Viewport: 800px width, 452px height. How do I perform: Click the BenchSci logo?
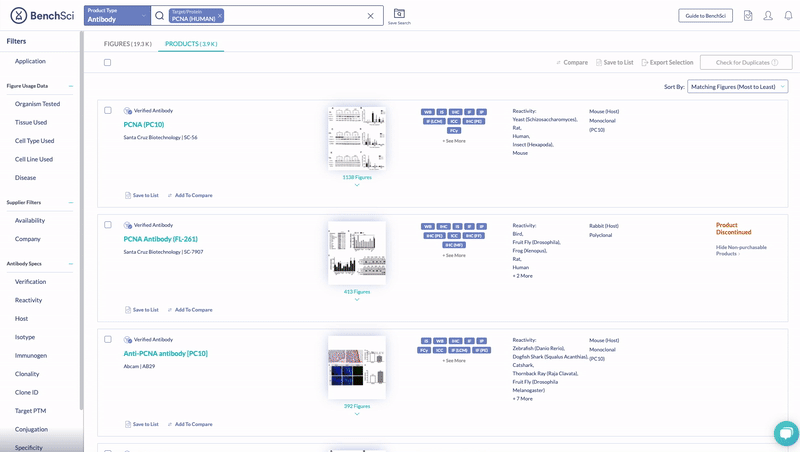(42, 16)
